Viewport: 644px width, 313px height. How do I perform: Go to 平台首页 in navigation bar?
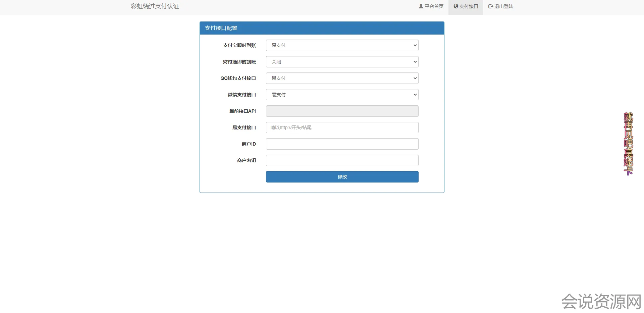434,6
